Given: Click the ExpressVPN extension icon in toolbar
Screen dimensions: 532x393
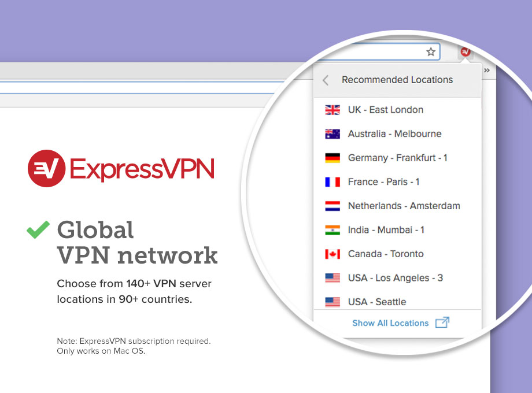Looking at the screenshot, I should click(x=465, y=52).
